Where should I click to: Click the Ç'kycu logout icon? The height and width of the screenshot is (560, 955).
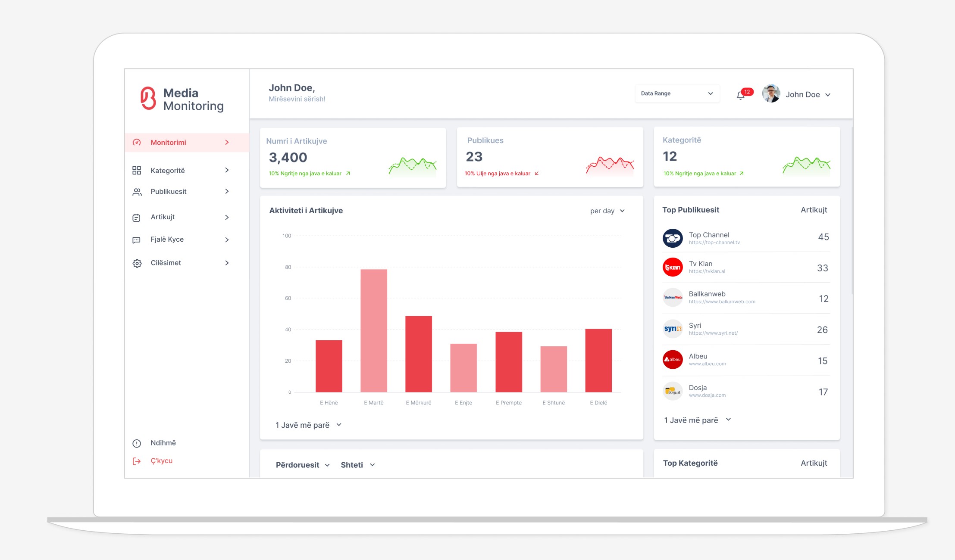point(137,461)
